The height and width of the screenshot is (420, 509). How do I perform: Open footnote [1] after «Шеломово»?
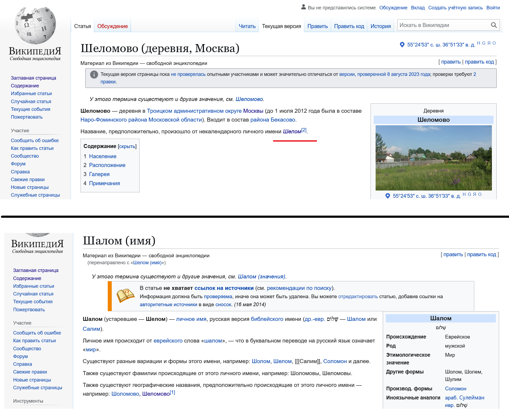(172, 392)
